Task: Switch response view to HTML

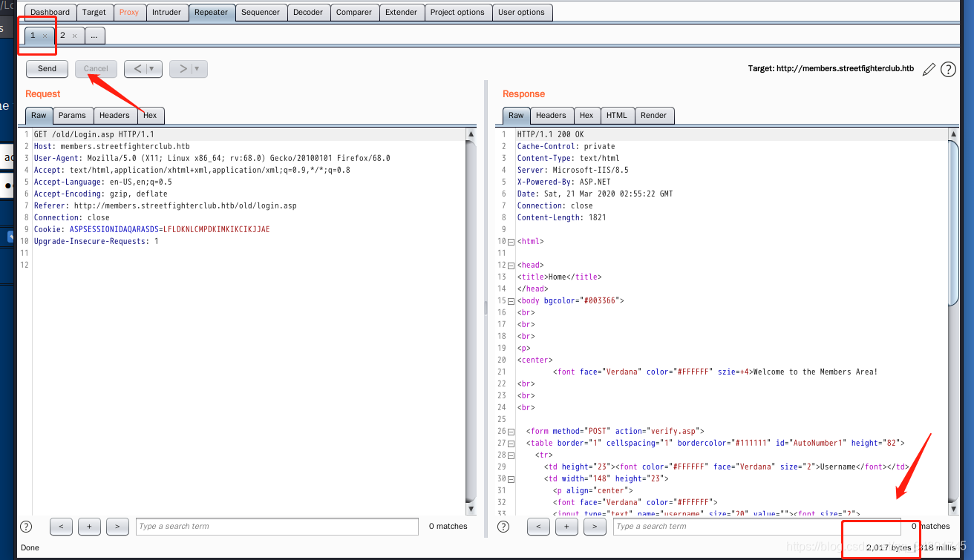Action: [x=617, y=115]
